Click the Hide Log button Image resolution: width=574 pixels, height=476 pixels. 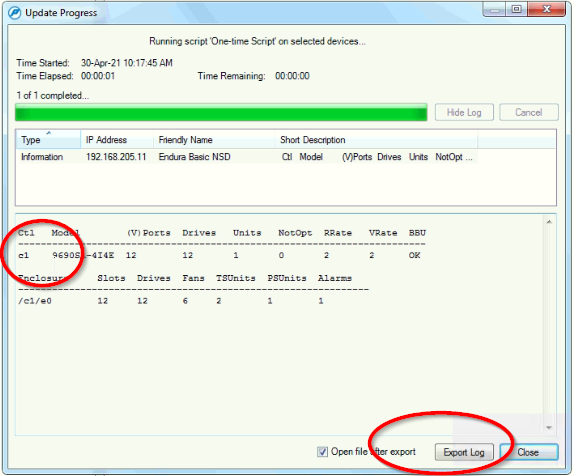(x=464, y=112)
